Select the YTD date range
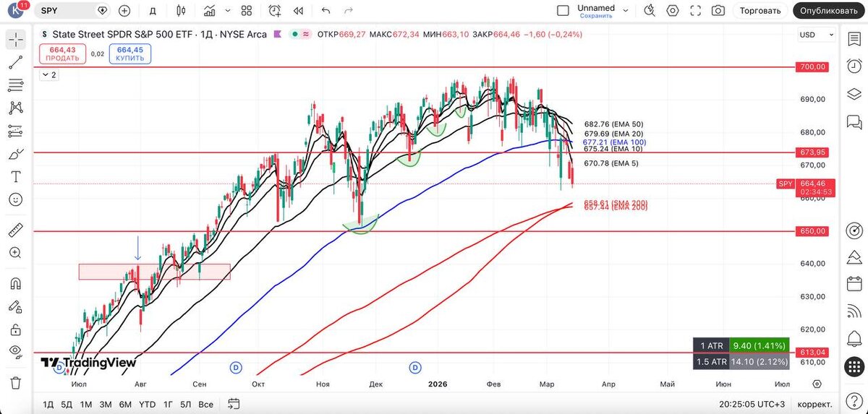The image size is (868, 414). pyautogui.click(x=147, y=404)
